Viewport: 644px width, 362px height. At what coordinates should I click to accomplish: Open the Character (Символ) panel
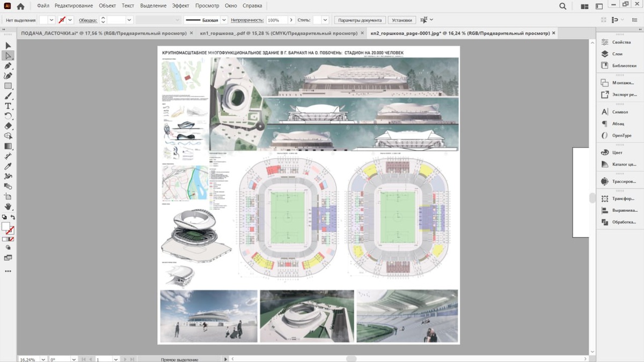coord(619,112)
